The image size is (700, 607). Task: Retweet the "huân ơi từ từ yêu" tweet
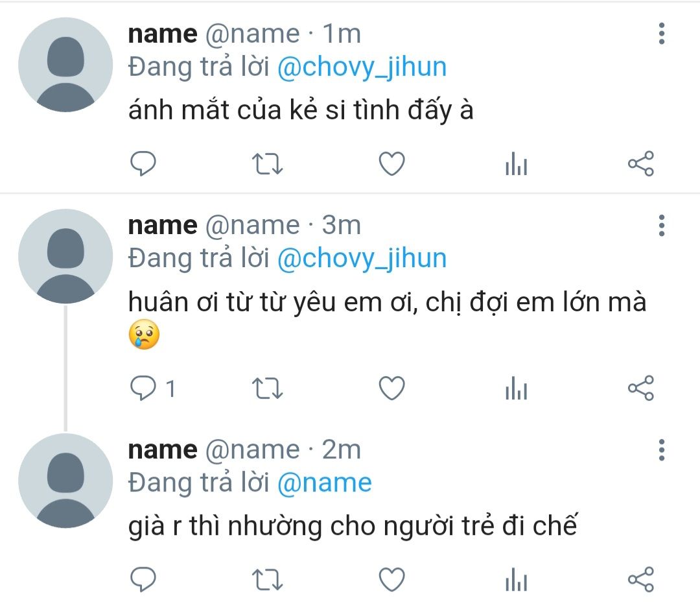(x=266, y=388)
